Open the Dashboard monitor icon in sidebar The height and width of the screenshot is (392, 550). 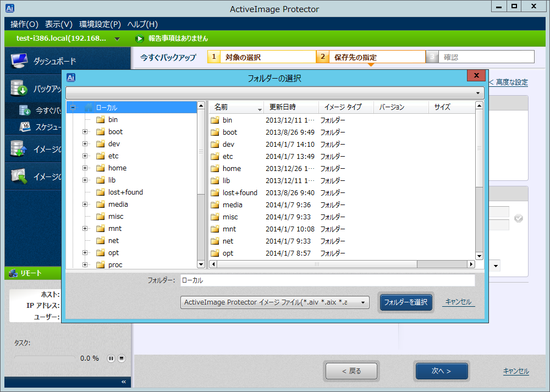point(19,60)
